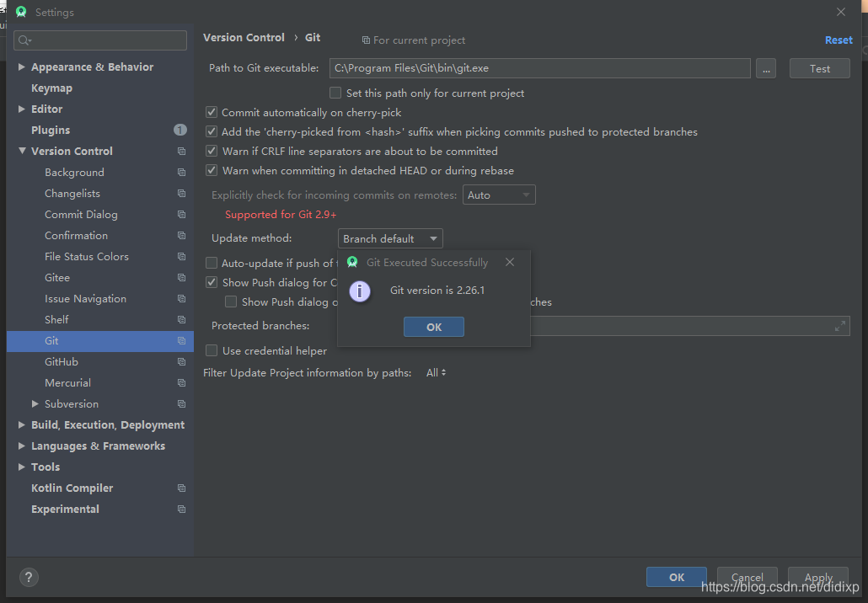
Task: Expand Languages & Frameworks section
Action: point(22,446)
